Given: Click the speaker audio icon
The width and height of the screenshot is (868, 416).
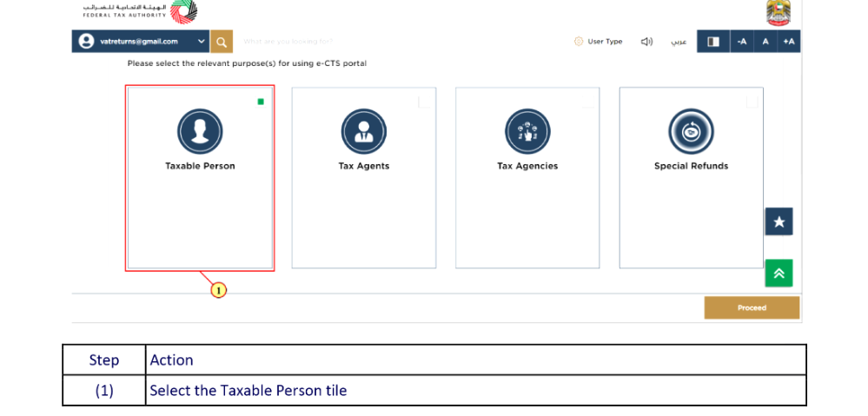Looking at the screenshot, I should (x=646, y=42).
